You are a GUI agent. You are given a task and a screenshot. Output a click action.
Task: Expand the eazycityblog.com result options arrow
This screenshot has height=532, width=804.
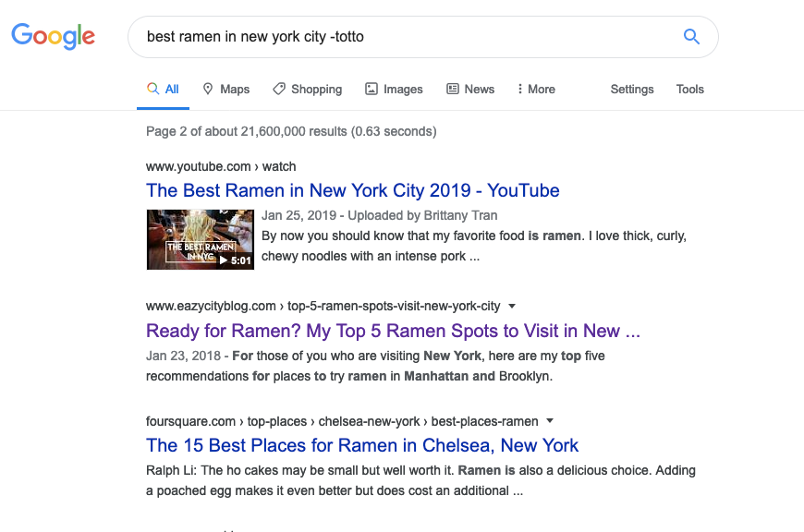coord(512,307)
